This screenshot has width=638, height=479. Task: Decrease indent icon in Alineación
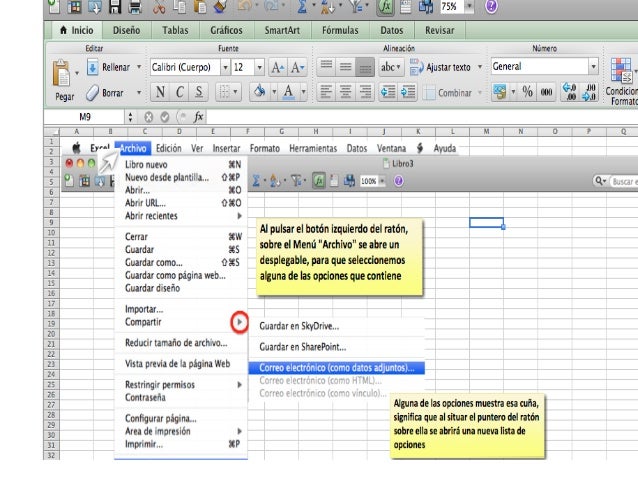tap(388, 92)
